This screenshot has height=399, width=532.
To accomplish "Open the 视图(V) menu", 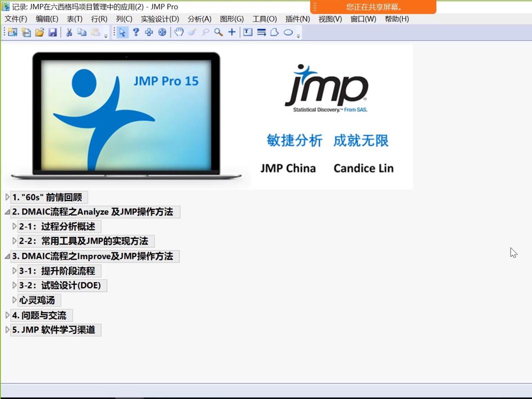I will 330,19.
